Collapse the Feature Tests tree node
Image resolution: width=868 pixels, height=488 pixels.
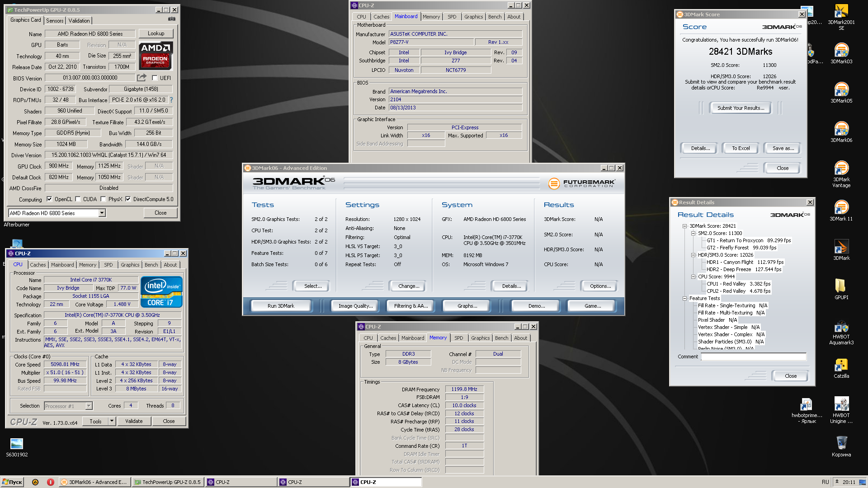[684, 298]
